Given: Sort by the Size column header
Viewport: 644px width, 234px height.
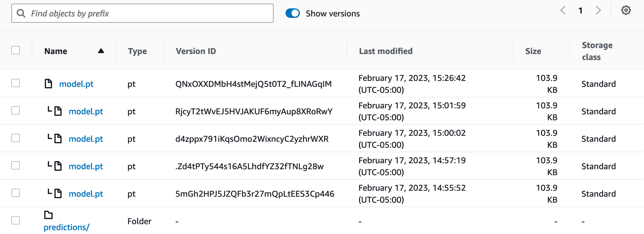Looking at the screenshot, I should [533, 51].
